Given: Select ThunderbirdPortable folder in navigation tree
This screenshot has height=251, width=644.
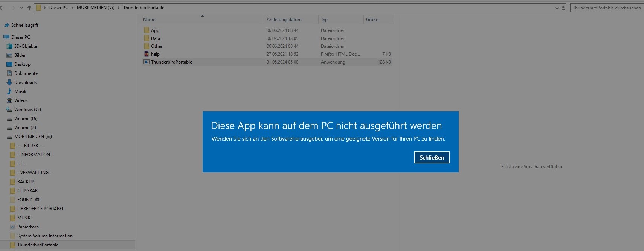Looking at the screenshot, I should click(38, 245).
